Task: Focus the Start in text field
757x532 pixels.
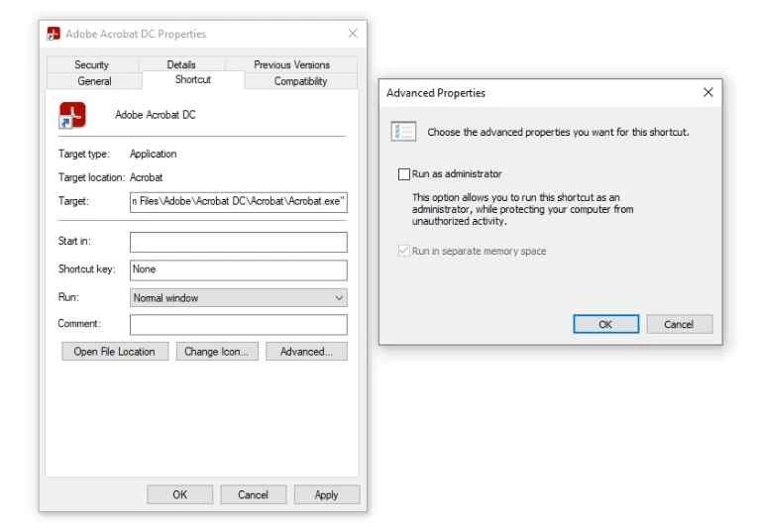Action: [x=239, y=243]
